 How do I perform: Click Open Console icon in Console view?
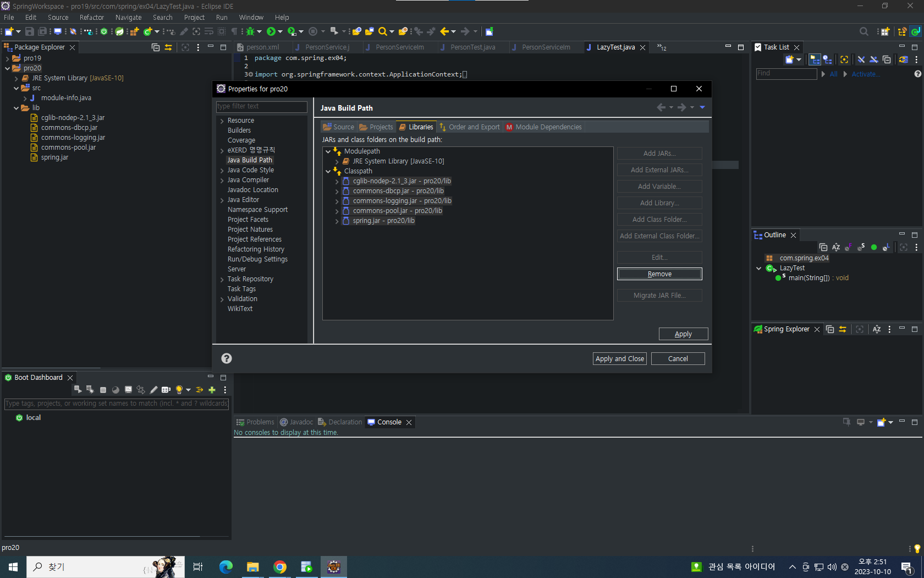click(881, 422)
